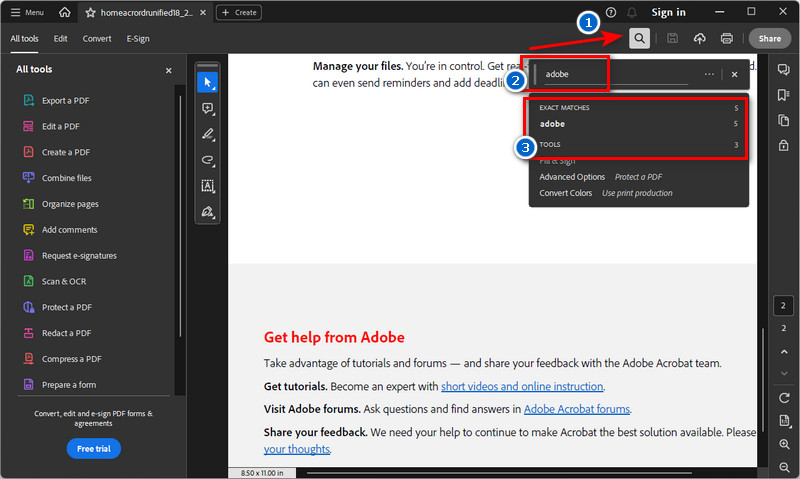Viewport: 800px width, 479px height.
Task: Select the sign fountain pen tool
Action: coord(208,212)
